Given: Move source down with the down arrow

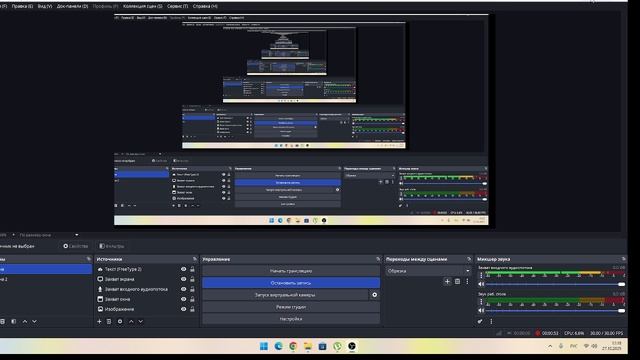Looking at the screenshot, I should coord(140,322).
